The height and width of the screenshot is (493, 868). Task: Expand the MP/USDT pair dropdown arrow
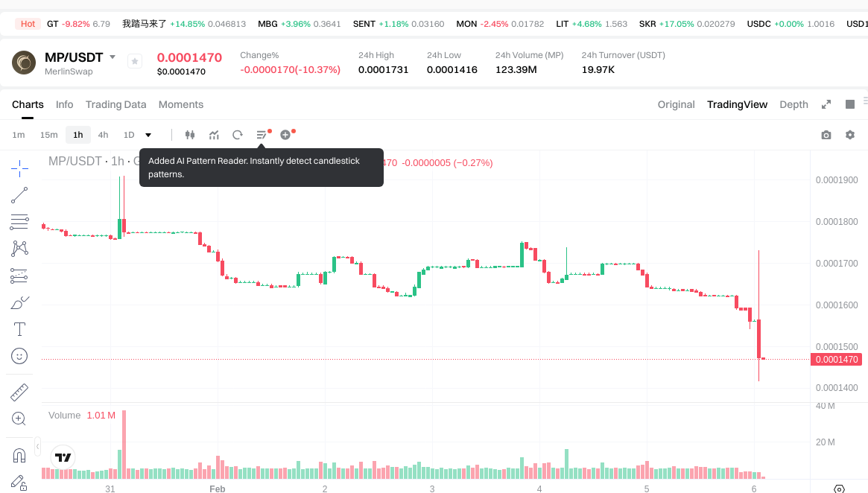[113, 57]
